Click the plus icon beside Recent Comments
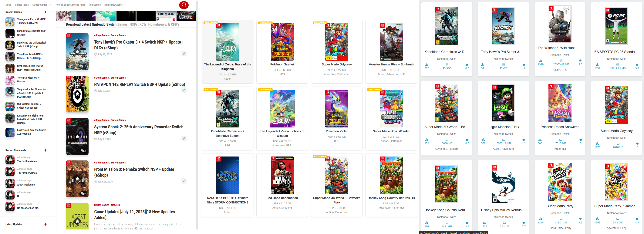Screen dimensions: 644x234 [45, 150]
